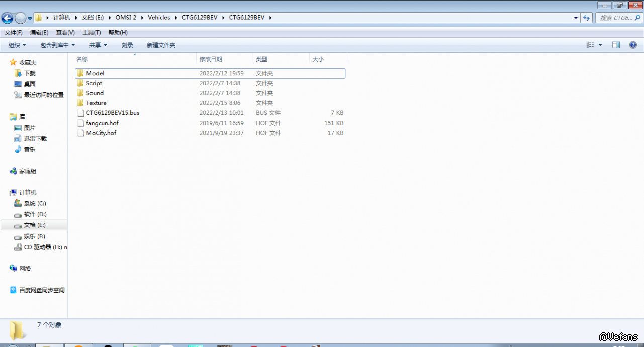Open the 工具(T) menu

click(91, 33)
